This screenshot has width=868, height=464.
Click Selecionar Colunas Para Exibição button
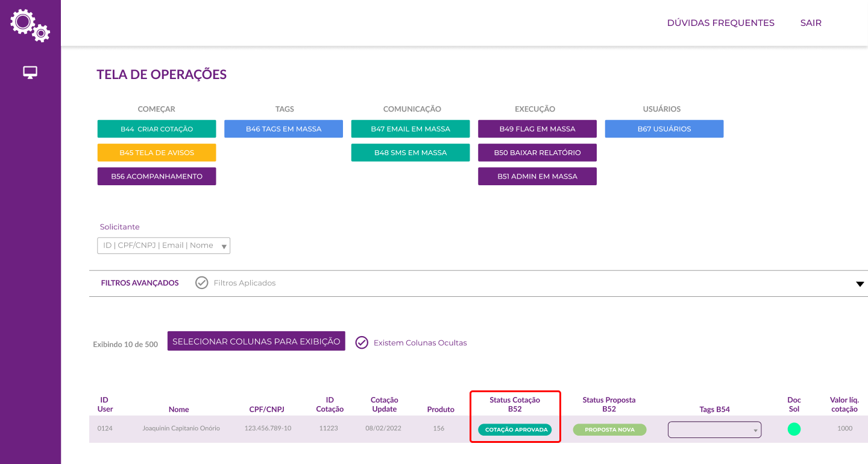point(256,341)
